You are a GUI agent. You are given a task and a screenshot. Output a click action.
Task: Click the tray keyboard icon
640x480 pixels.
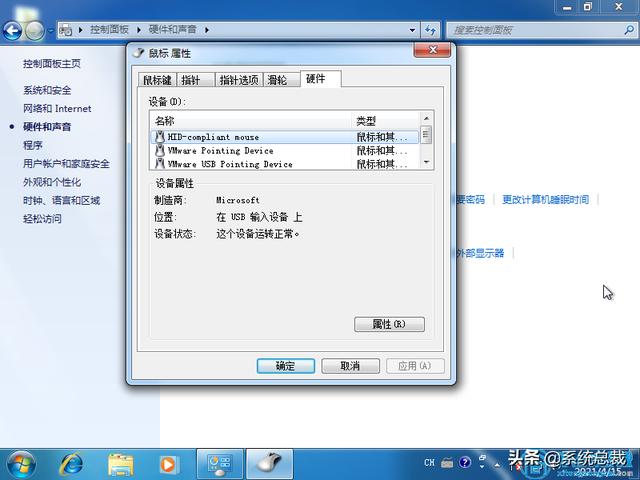[x=447, y=462]
